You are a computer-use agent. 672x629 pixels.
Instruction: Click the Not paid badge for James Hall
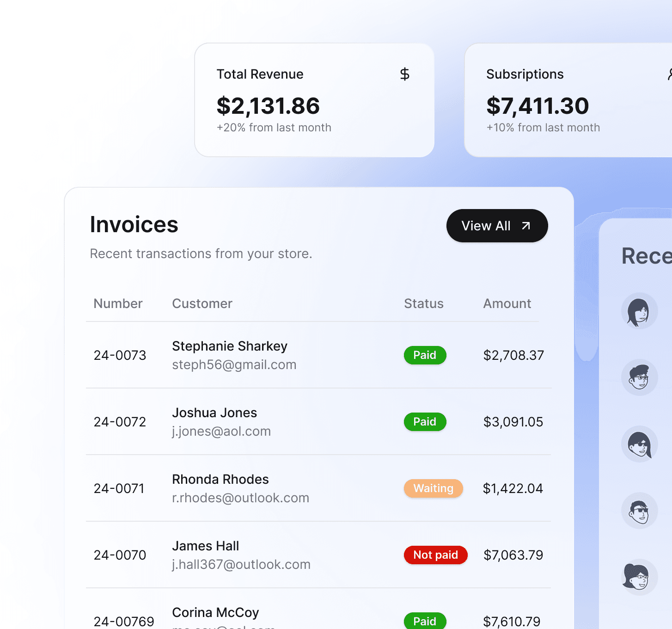pyautogui.click(x=435, y=555)
